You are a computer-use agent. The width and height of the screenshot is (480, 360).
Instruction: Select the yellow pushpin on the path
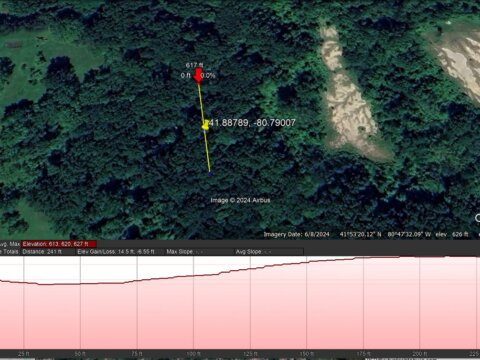pos(206,125)
